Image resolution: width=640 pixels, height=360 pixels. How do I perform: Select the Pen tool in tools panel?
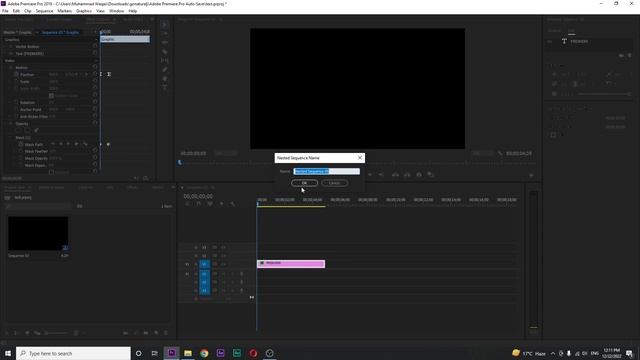click(165, 70)
